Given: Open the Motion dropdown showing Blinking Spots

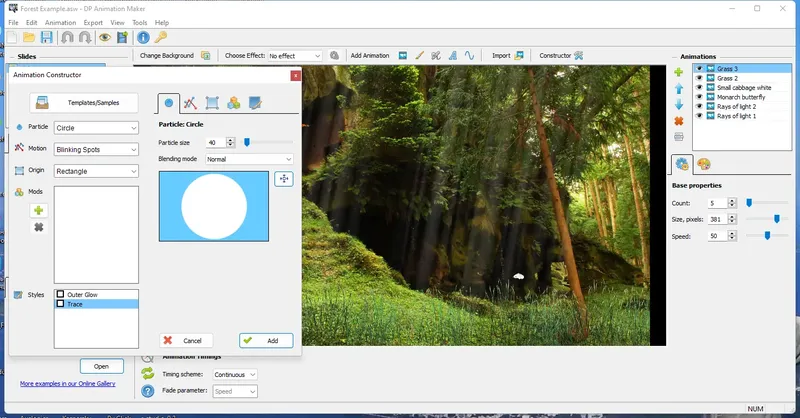Looking at the screenshot, I should point(96,149).
